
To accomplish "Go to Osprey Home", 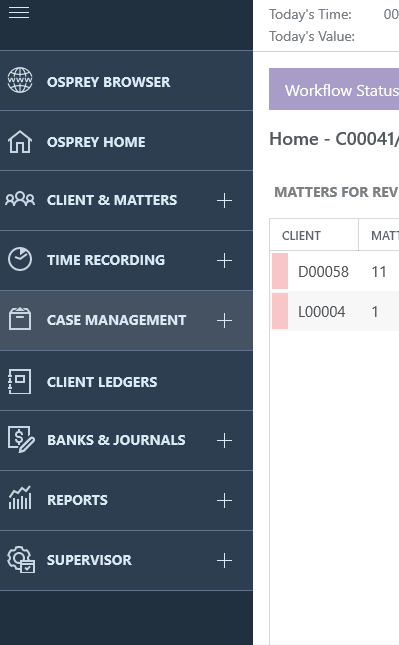I will [x=126, y=141].
